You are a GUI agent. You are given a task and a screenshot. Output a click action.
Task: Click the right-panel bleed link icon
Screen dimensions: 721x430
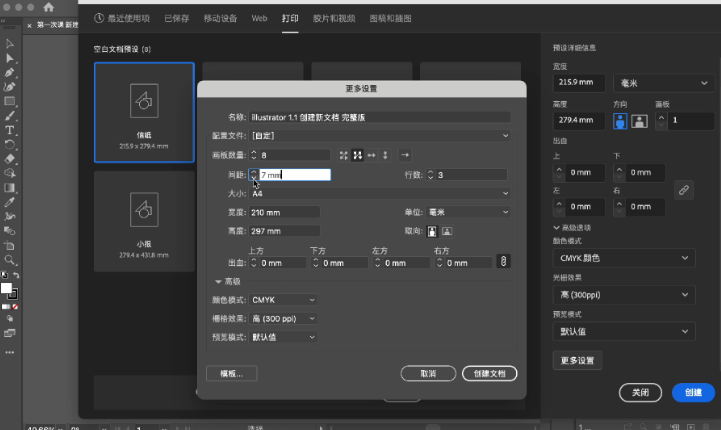(x=684, y=188)
